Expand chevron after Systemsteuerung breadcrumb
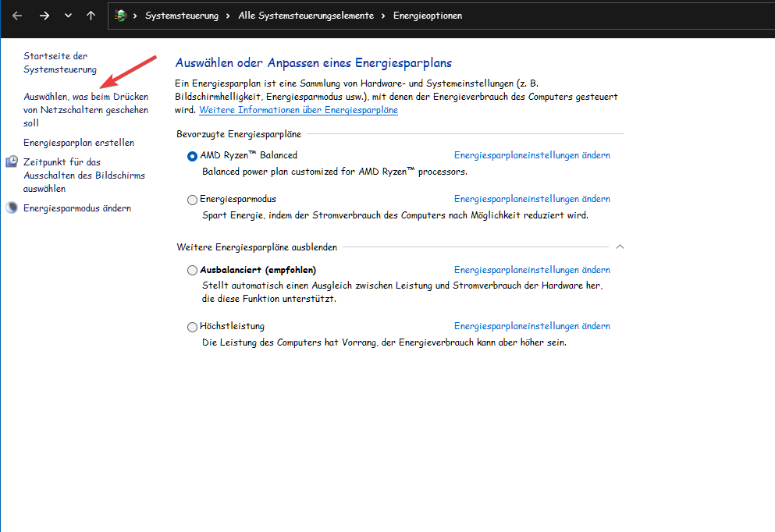775x532 pixels. pyautogui.click(x=228, y=16)
